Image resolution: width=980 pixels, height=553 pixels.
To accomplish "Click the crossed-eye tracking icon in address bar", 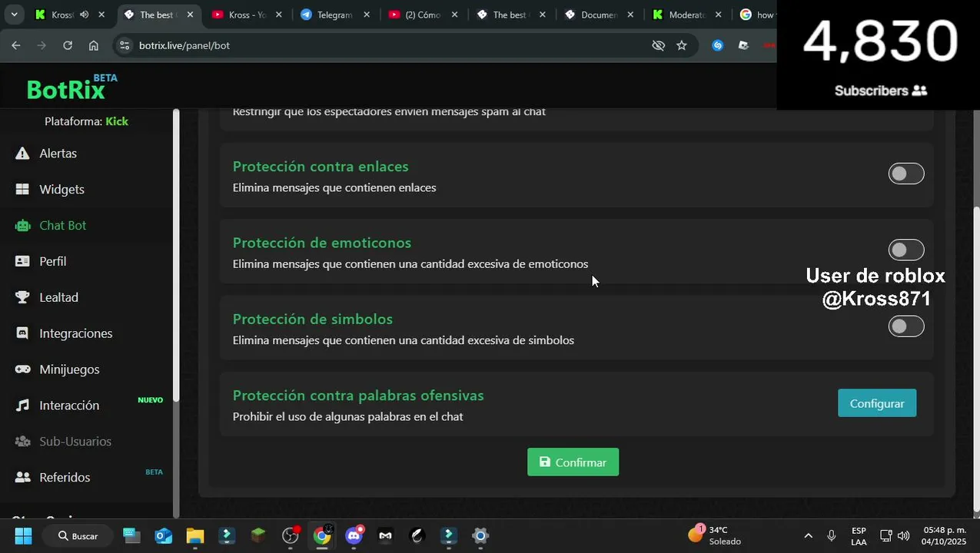I will (658, 45).
